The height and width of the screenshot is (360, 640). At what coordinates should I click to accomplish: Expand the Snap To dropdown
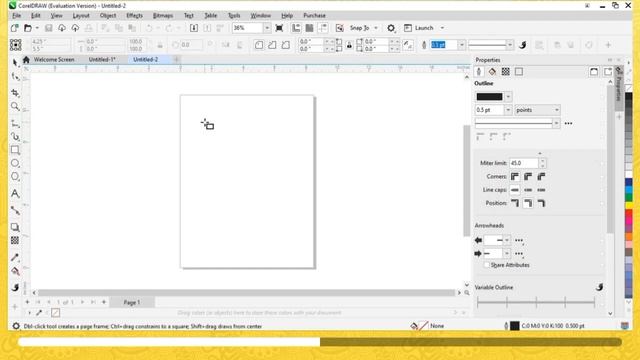coord(376,28)
